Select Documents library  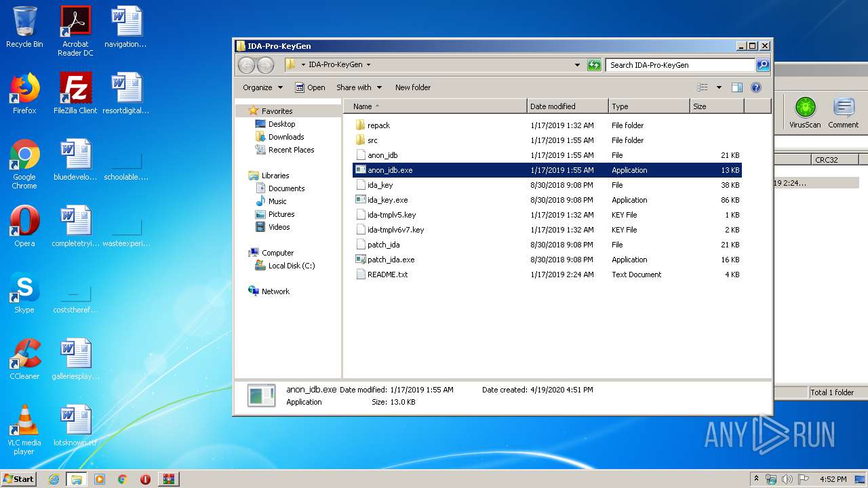coord(286,188)
